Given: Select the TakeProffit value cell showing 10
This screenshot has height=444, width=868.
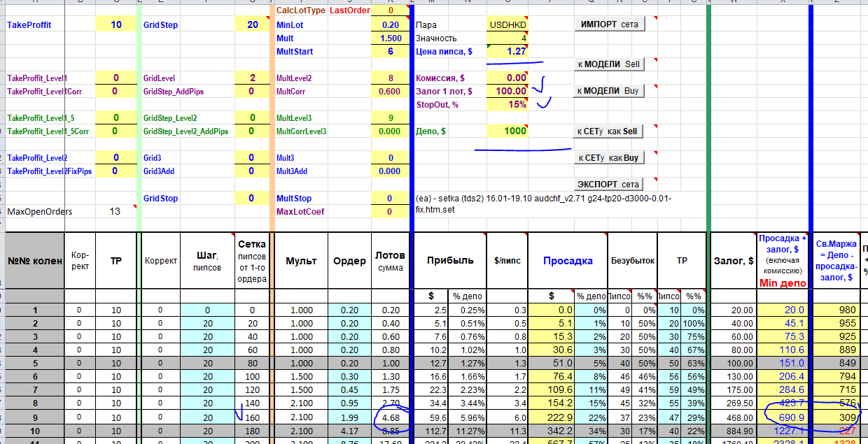Looking at the screenshot, I should tap(117, 25).
